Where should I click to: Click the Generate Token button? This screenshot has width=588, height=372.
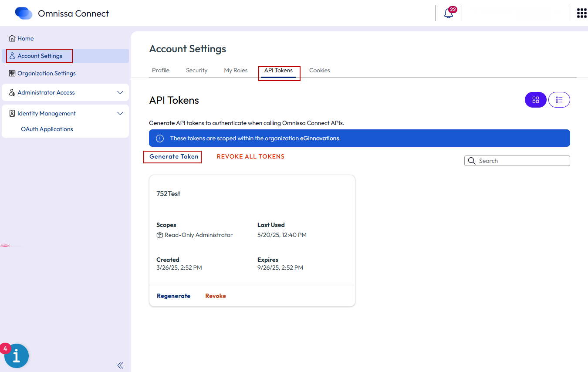tap(174, 156)
